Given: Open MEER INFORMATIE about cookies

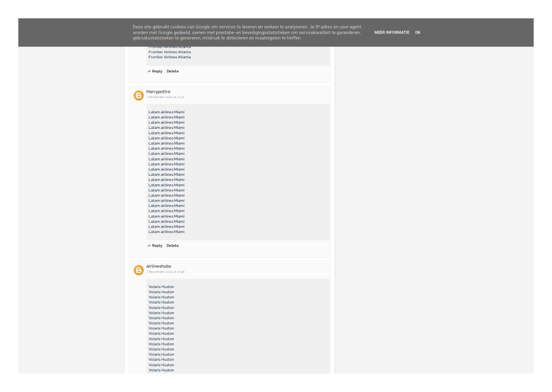Looking at the screenshot, I should [x=391, y=32].
